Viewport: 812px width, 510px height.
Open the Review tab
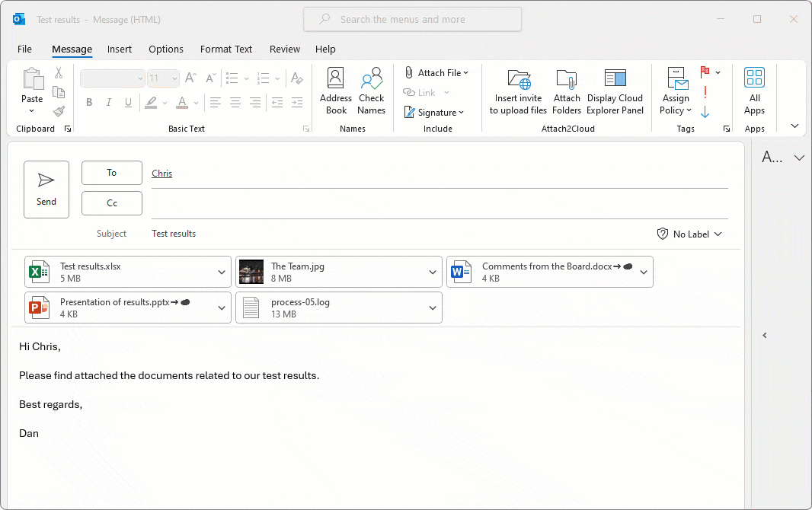(284, 49)
